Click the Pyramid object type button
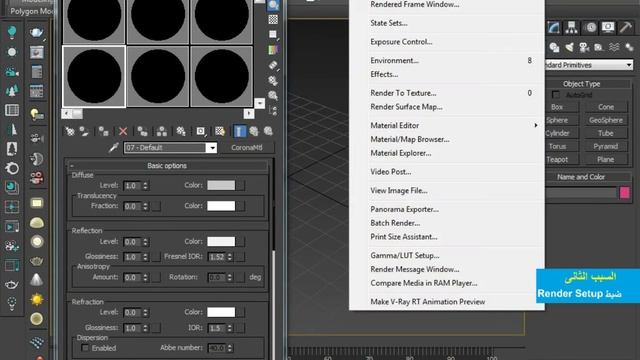Screen dimensions: 640x360 click(606, 146)
